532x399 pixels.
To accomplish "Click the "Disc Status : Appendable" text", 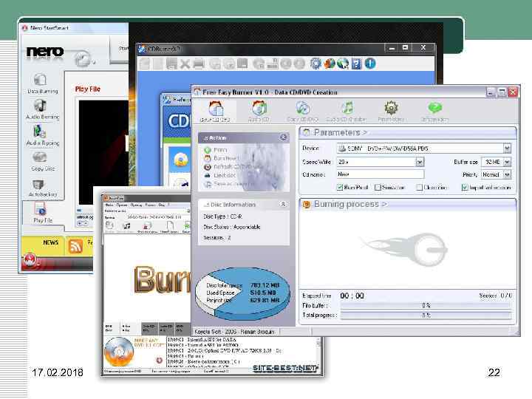I will coord(232,227).
